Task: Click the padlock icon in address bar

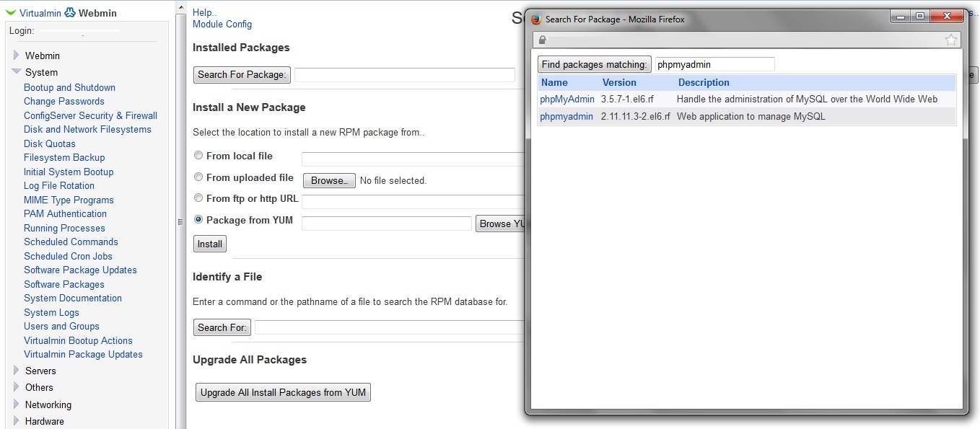Action: pyautogui.click(x=543, y=40)
